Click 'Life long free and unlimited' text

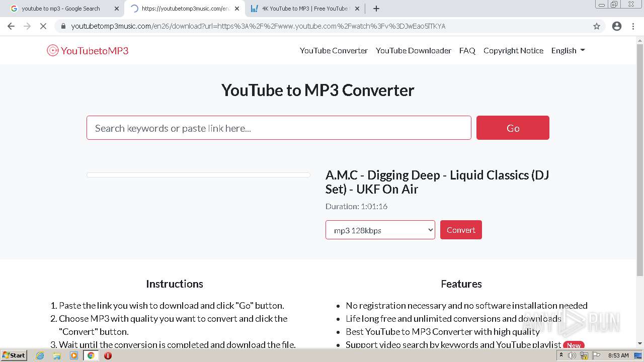tap(453, 318)
